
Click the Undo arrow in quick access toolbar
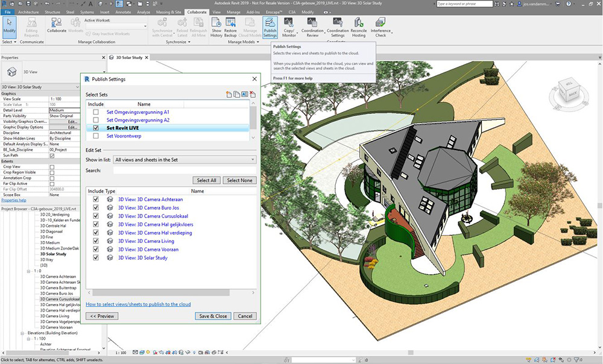[47, 4]
